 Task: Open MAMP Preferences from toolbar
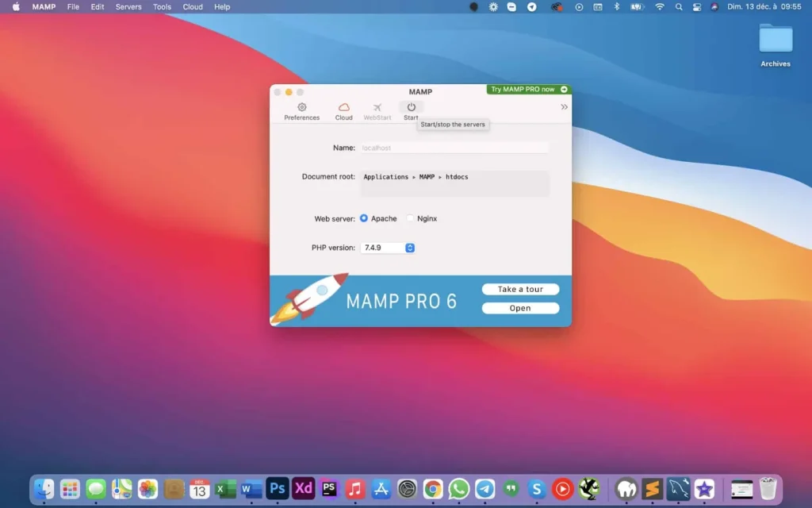pos(301,111)
